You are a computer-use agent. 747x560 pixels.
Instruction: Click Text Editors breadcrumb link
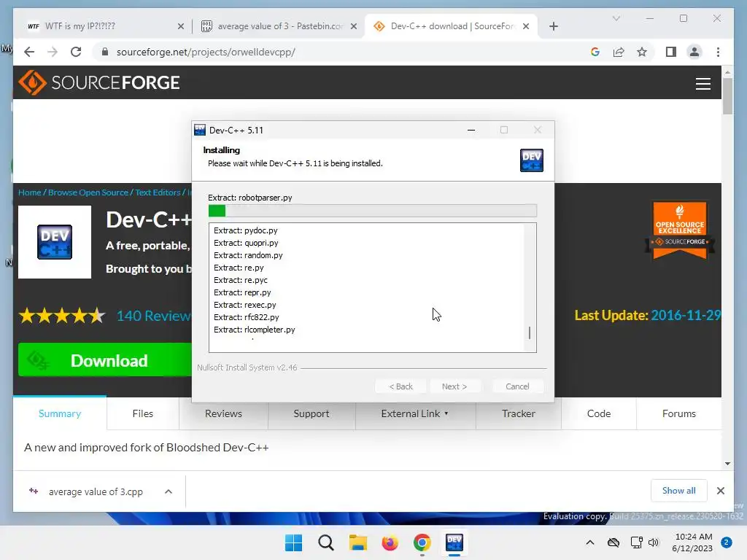pyautogui.click(x=158, y=192)
